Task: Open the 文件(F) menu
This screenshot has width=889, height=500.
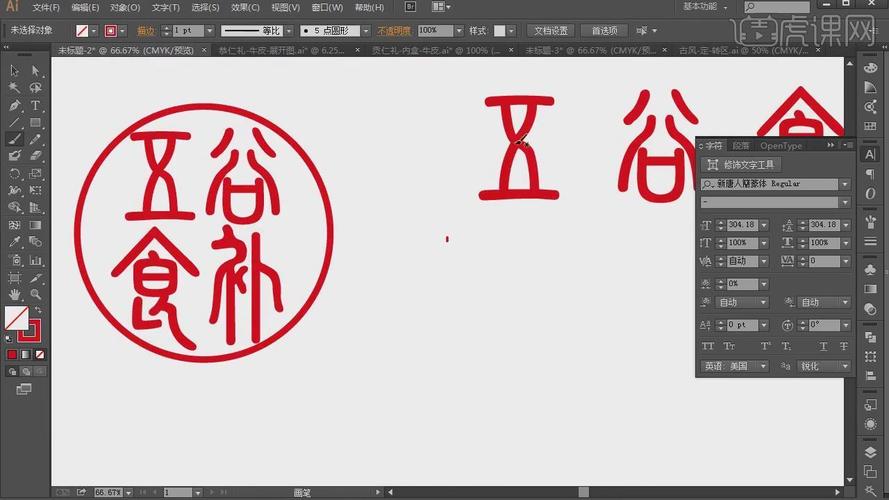Action: [x=46, y=7]
